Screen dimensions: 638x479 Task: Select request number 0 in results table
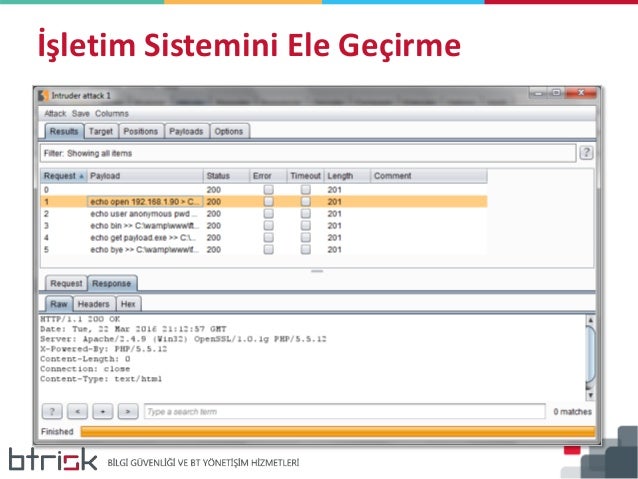point(264,190)
